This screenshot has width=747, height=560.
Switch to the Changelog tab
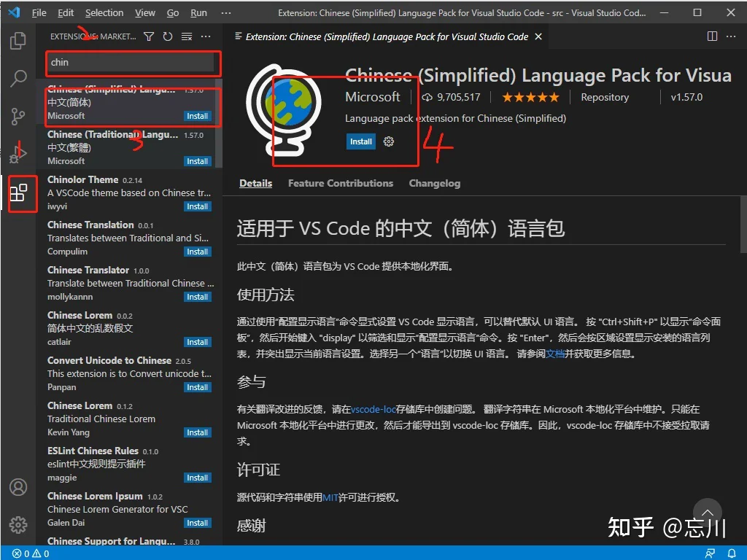pos(435,183)
